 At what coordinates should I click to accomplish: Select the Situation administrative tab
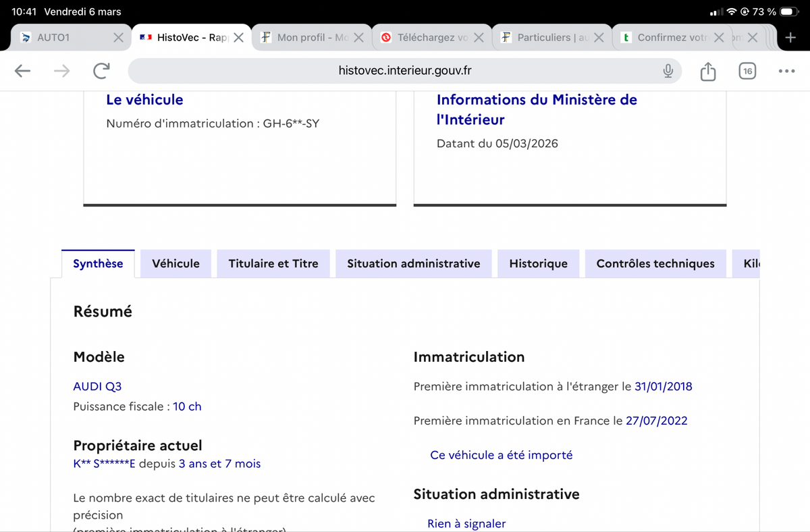pos(413,263)
